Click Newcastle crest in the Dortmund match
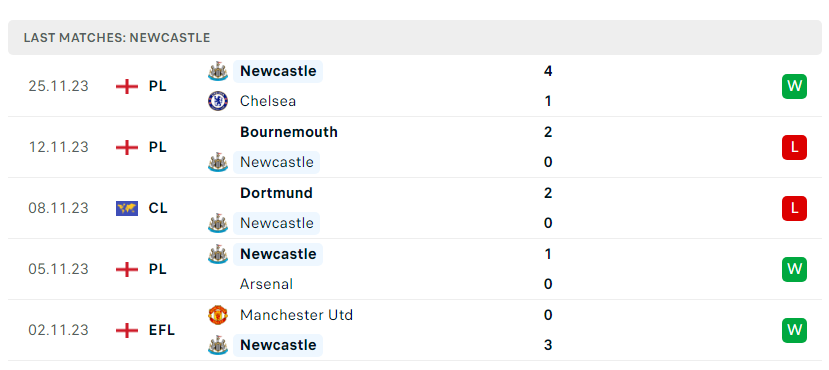Screen dimensions: 829x370 click(218, 223)
